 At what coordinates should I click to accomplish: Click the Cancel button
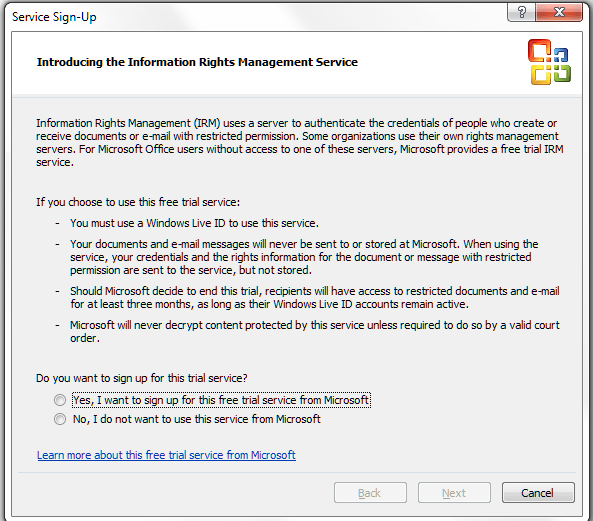coord(538,493)
